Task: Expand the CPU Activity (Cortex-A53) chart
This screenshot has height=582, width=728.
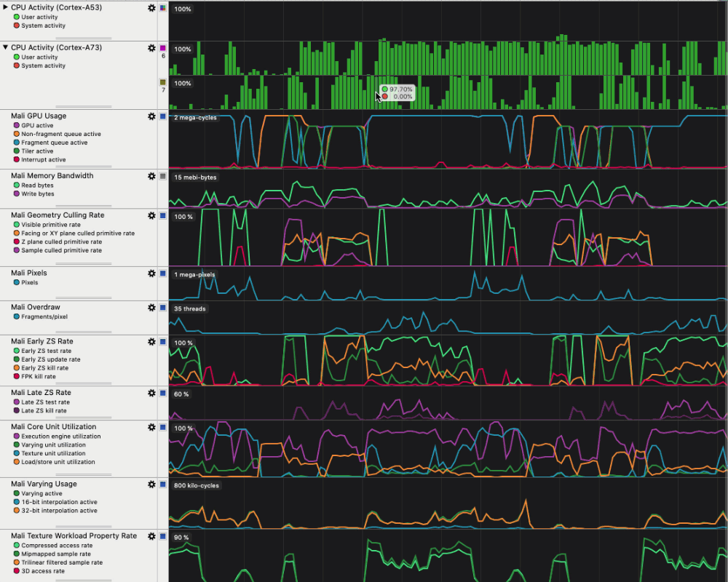Action: [x=6, y=7]
